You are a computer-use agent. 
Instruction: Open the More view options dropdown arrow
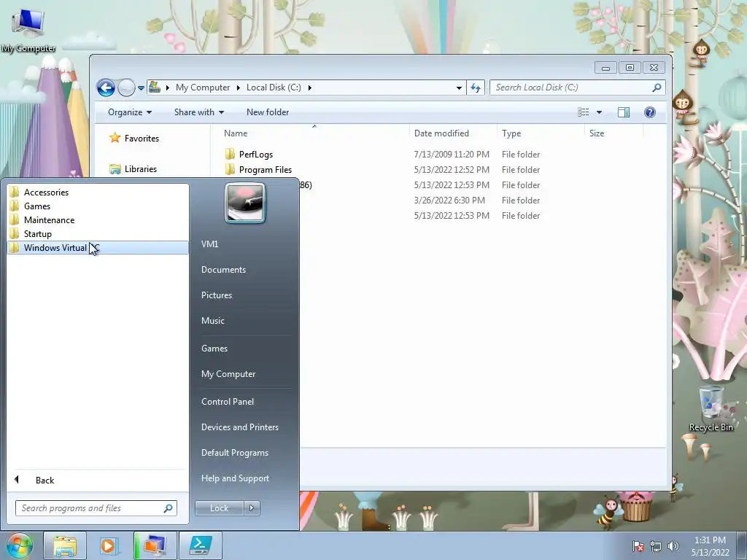tap(600, 112)
